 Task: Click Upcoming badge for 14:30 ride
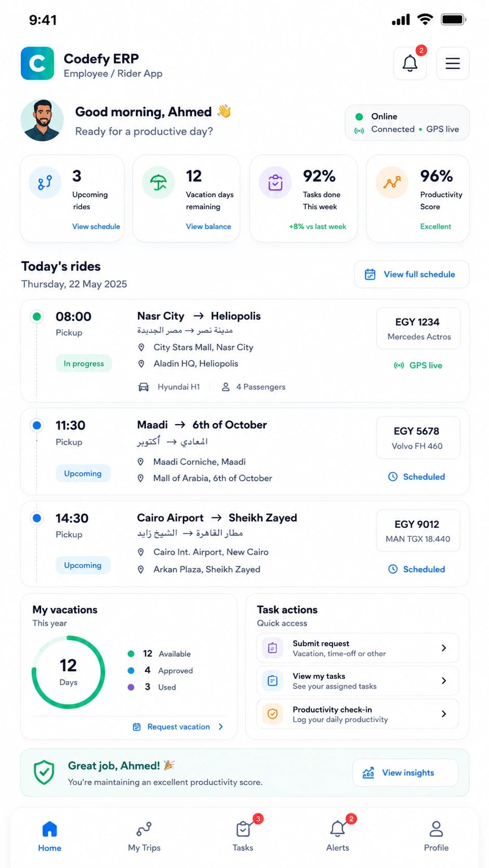83,565
